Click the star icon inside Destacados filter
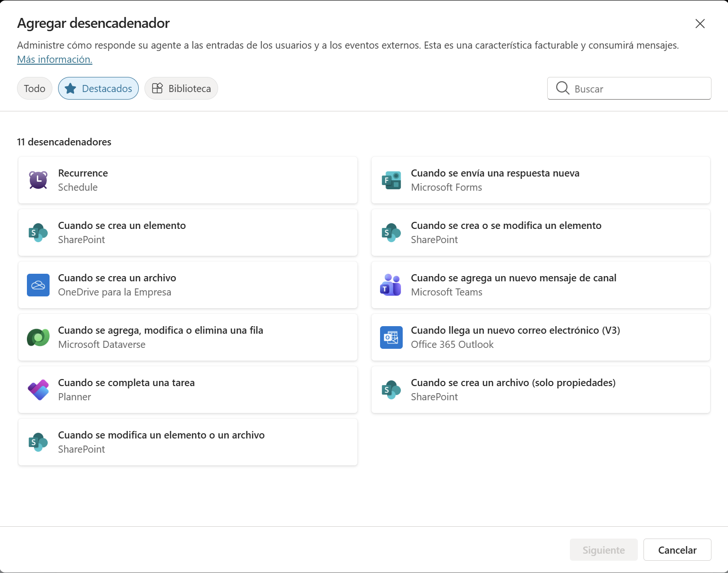Image resolution: width=728 pixels, height=573 pixels. coord(70,88)
